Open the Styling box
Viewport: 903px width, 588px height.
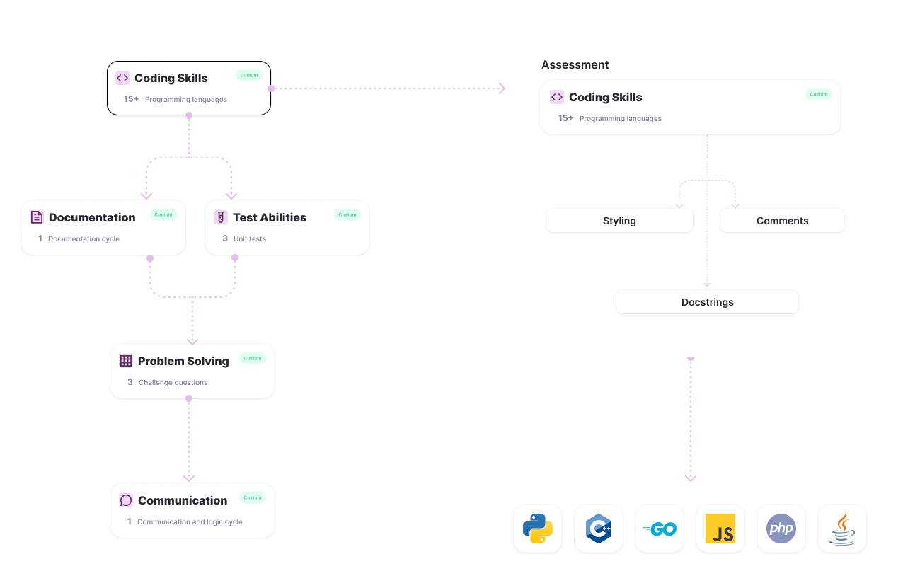(x=619, y=221)
